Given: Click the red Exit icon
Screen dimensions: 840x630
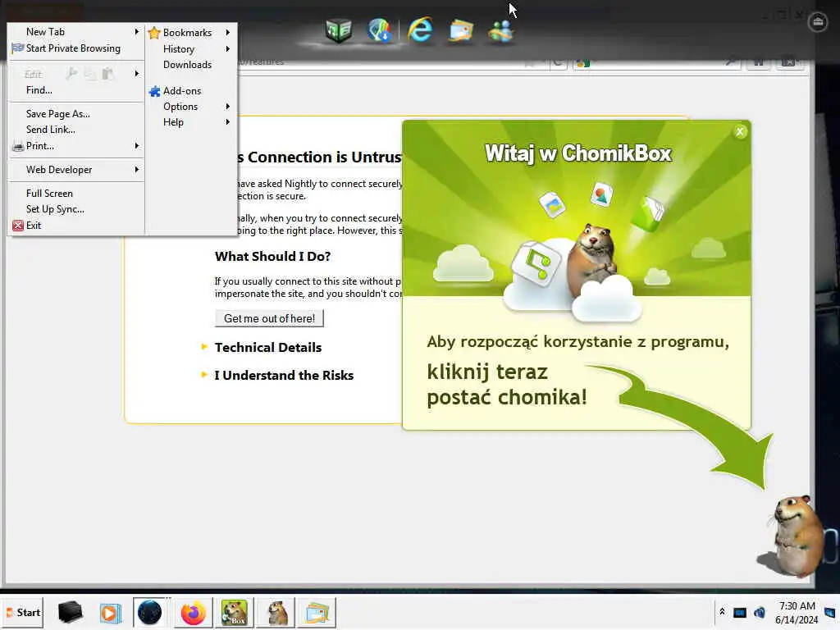Looking at the screenshot, I should point(18,226).
